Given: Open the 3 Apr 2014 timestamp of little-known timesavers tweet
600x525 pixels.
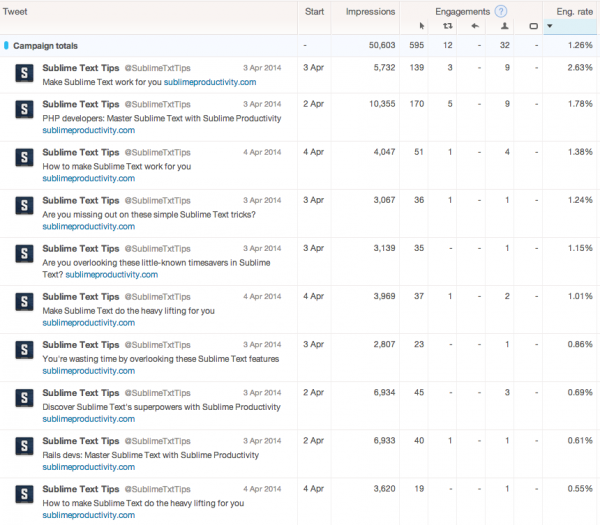Looking at the screenshot, I should pos(262,249).
